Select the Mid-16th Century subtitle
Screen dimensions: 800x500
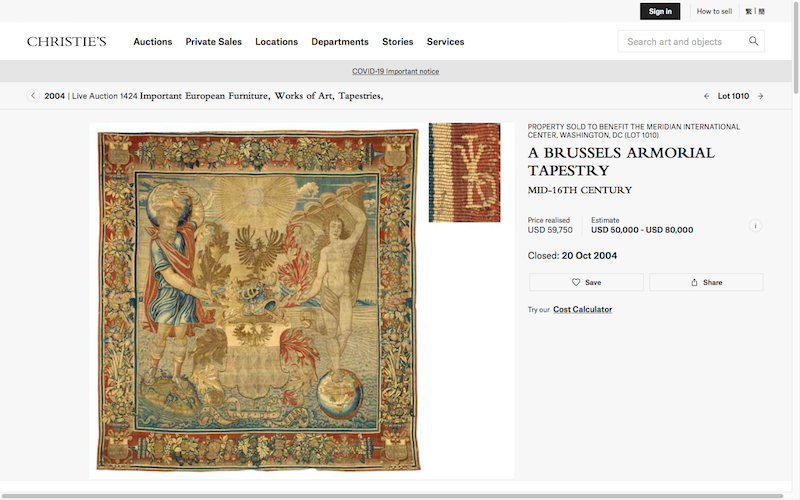point(580,190)
